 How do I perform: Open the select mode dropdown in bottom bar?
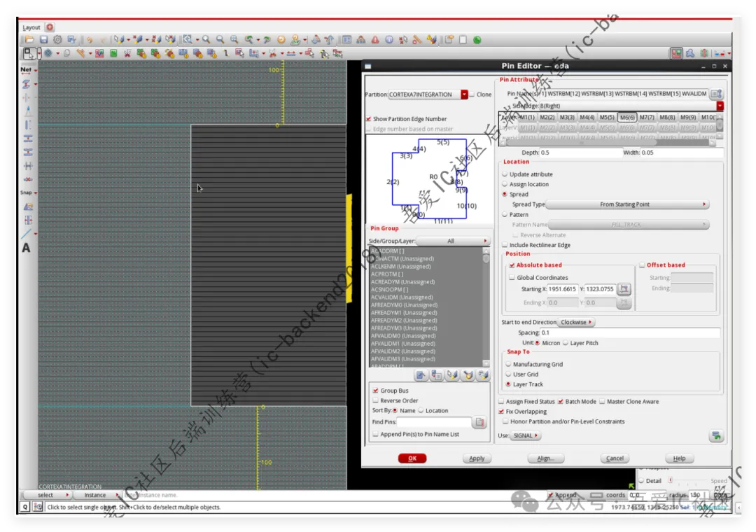click(x=46, y=496)
